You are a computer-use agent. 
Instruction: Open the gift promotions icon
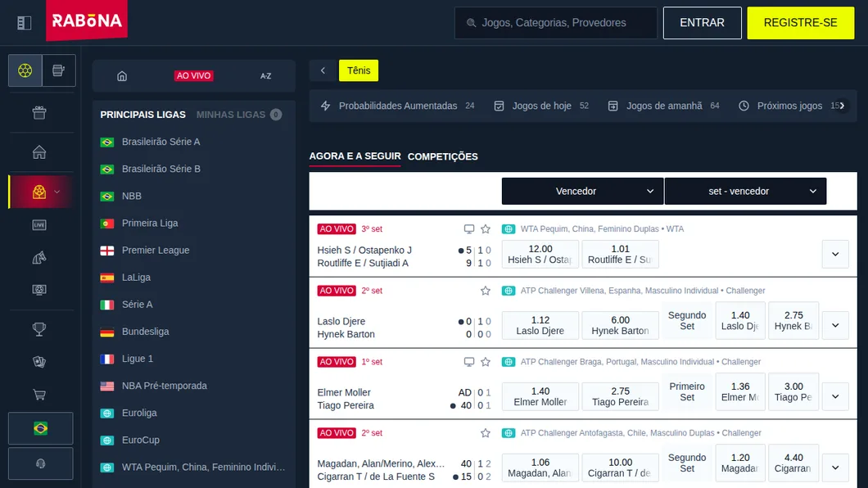coord(39,113)
